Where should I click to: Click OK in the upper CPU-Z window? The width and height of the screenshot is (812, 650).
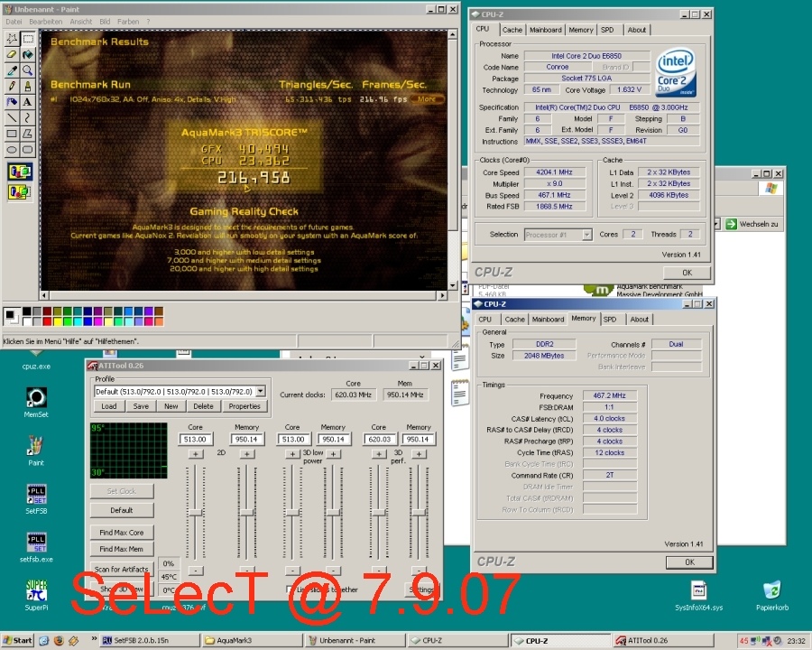pos(687,273)
